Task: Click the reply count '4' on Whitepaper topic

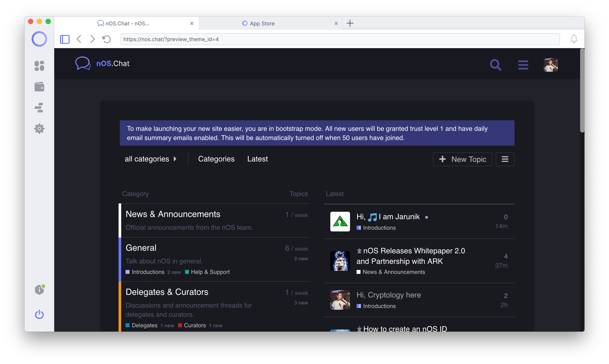Action: click(x=506, y=256)
